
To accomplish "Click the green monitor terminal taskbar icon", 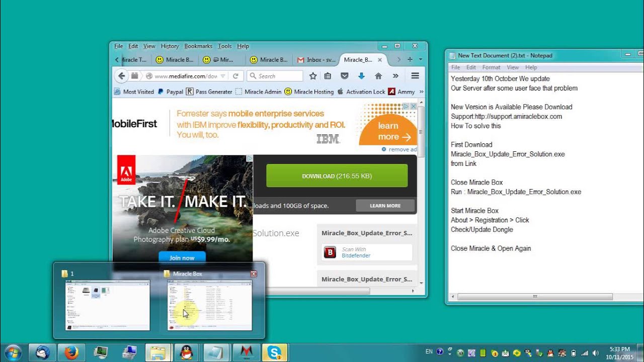I will (x=101, y=353).
